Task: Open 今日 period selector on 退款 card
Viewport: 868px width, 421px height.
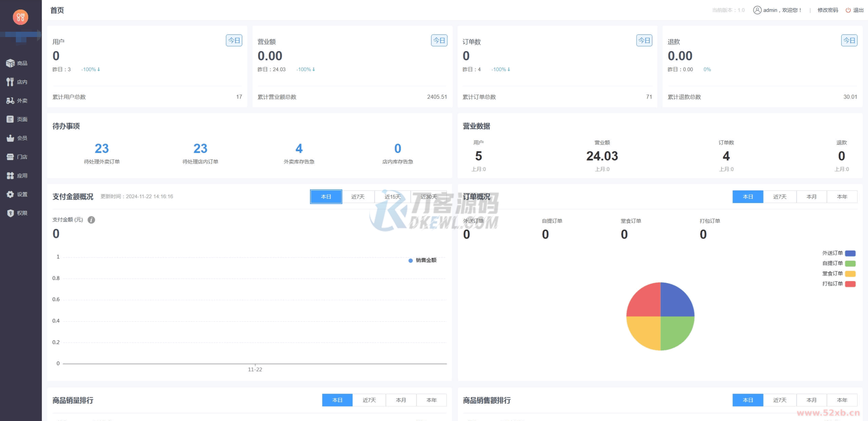Action: click(849, 41)
